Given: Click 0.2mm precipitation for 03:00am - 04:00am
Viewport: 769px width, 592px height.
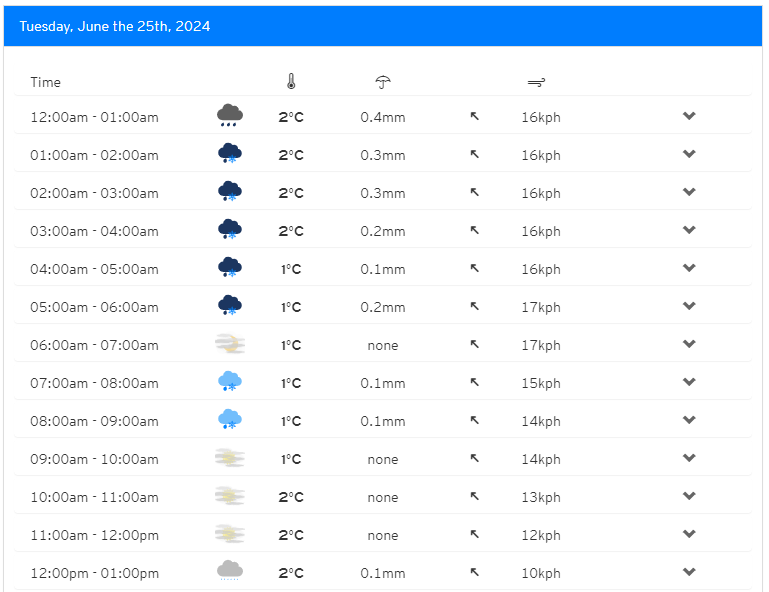Looking at the screenshot, I should [383, 231].
